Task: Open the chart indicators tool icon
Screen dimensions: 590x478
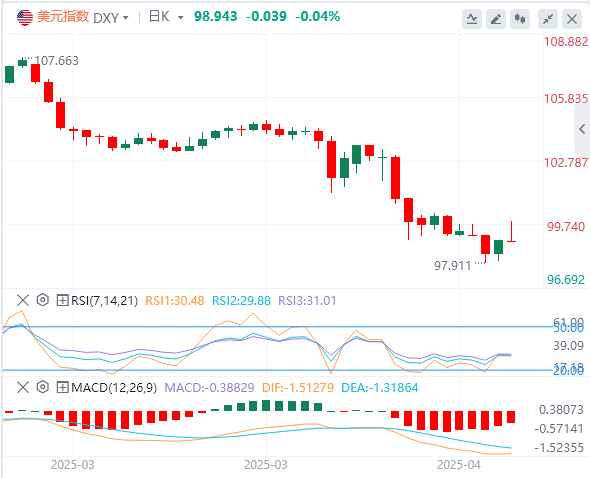Action: point(472,18)
